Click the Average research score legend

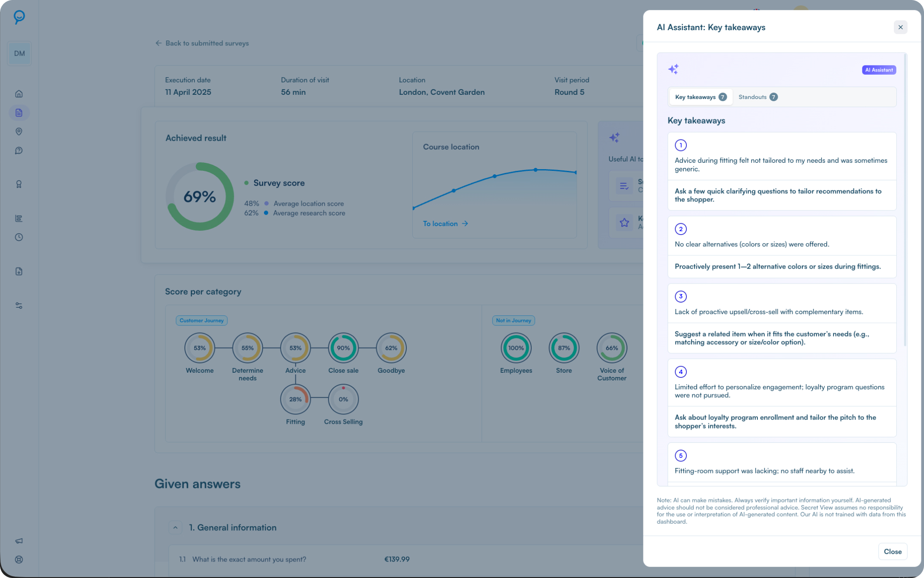tap(309, 213)
